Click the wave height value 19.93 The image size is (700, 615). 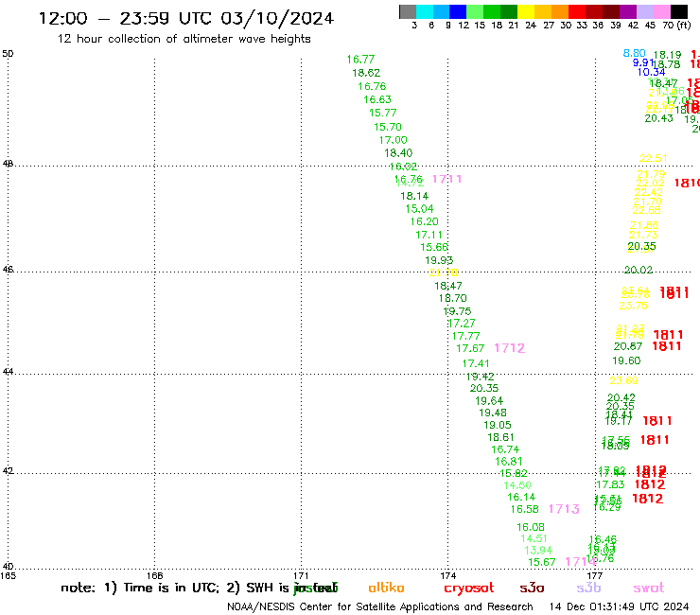pos(439,260)
